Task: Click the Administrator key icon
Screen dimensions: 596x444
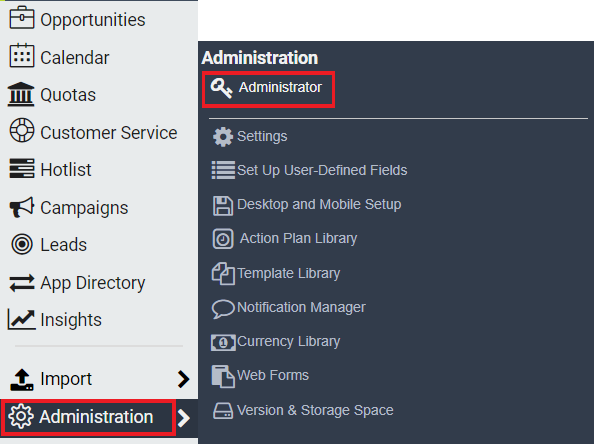Action: click(222, 88)
